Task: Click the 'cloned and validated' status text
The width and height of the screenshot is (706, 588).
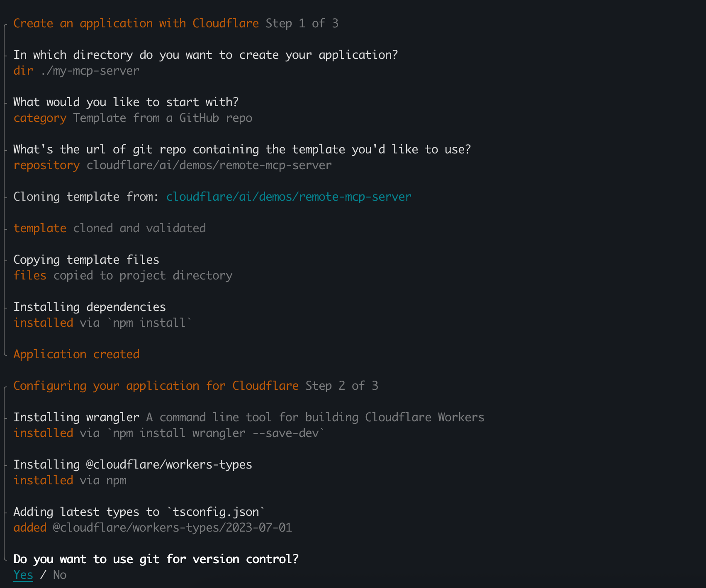Action: (x=139, y=228)
